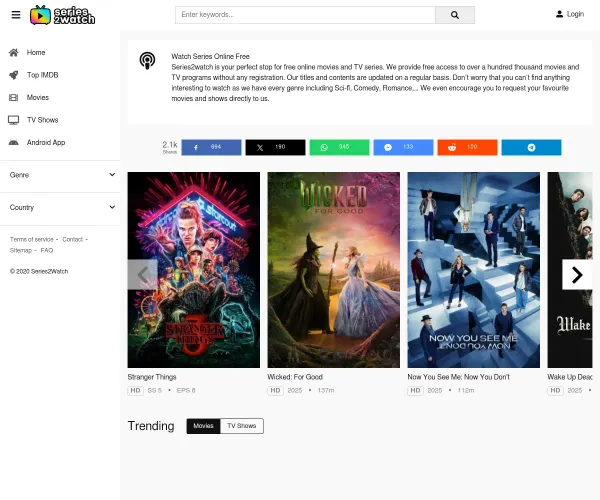Share via WhatsApp

pos(339,147)
